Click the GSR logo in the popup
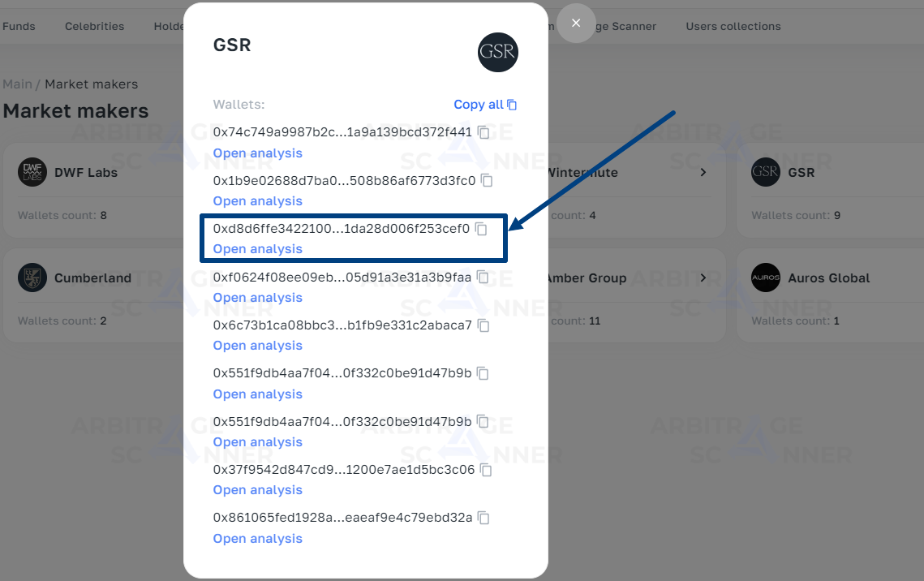This screenshot has height=581, width=924. 498,53
